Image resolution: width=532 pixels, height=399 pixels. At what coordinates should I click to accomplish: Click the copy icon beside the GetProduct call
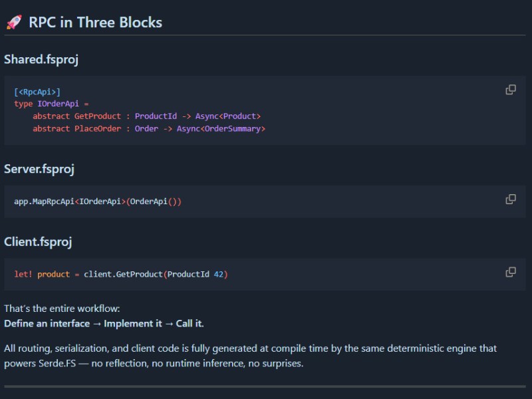tap(511, 272)
